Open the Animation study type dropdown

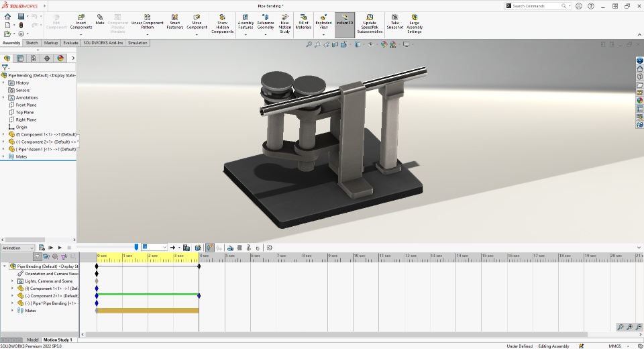[19, 248]
